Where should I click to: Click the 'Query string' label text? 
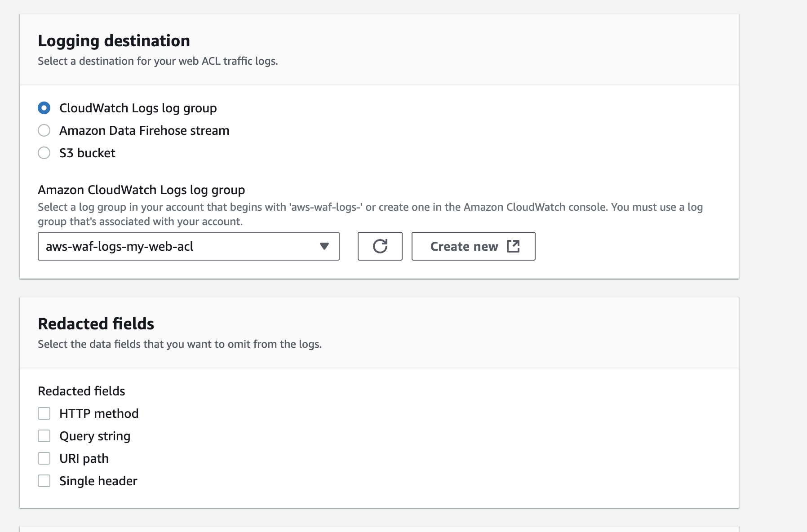(95, 436)
